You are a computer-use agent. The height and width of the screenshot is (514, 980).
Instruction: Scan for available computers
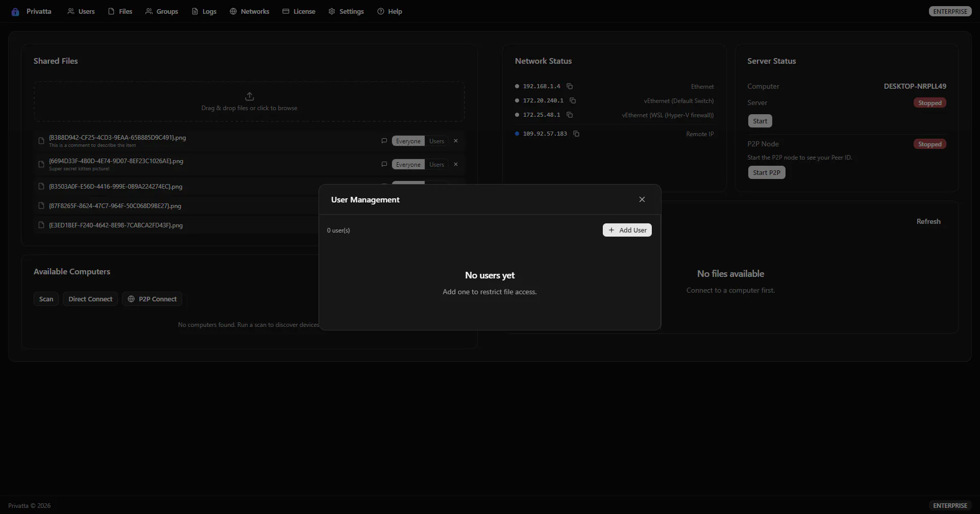pos(46,299)
